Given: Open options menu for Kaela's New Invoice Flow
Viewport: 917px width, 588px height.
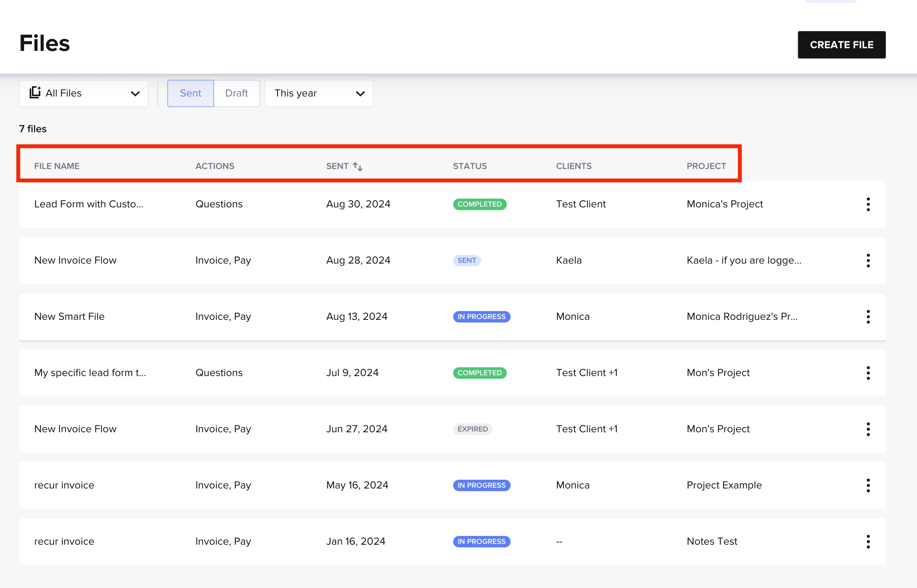Looking at the screenshot, I should tap(868, 261).
